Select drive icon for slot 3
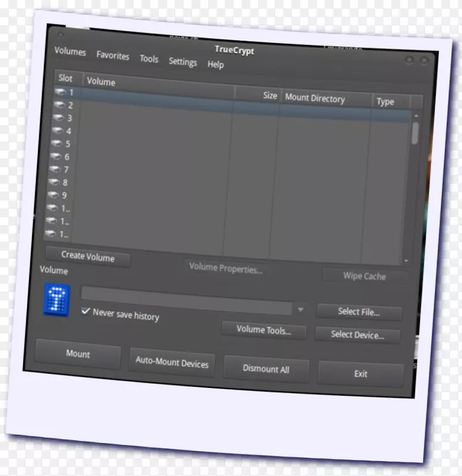462x476 pixels. coord(58,117)
